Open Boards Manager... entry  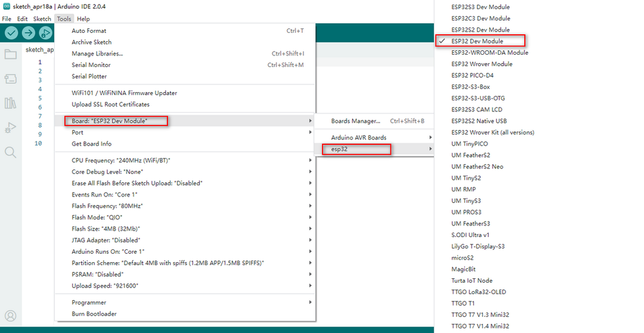[x=374, y=121]
